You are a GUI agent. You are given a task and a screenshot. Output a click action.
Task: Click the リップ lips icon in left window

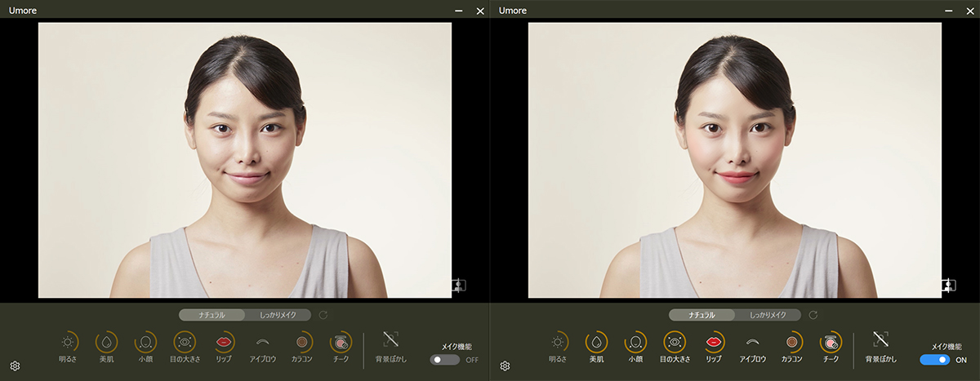point(223,342)
